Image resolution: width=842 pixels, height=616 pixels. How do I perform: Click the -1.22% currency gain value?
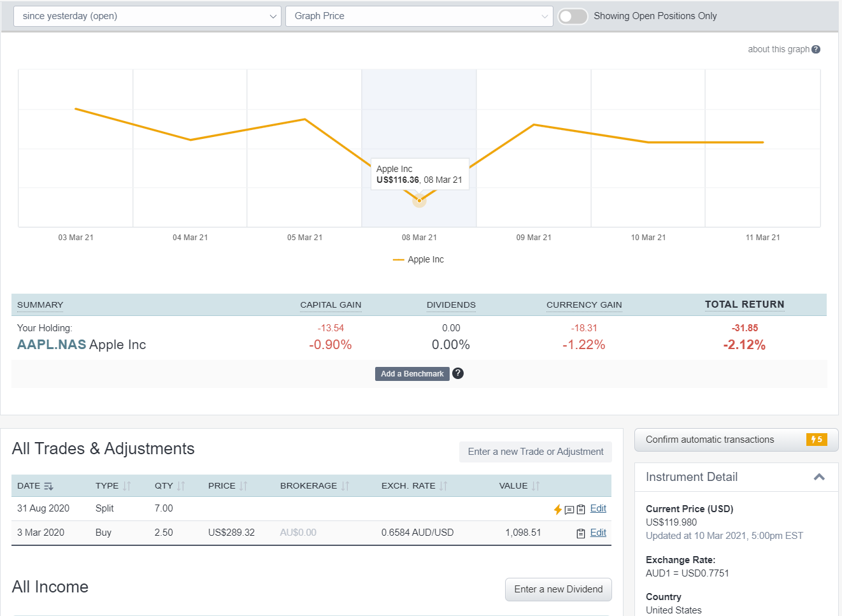pos(584,345)
